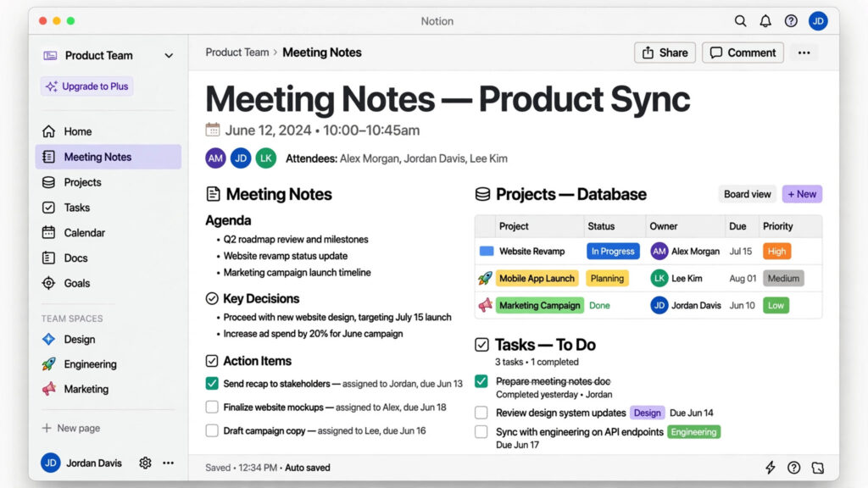Click JD profile avatar in title bar

(818, 21)
